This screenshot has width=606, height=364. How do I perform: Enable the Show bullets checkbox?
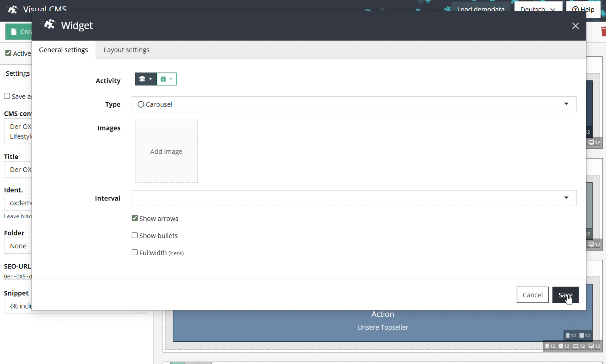(x=135, y=235)
